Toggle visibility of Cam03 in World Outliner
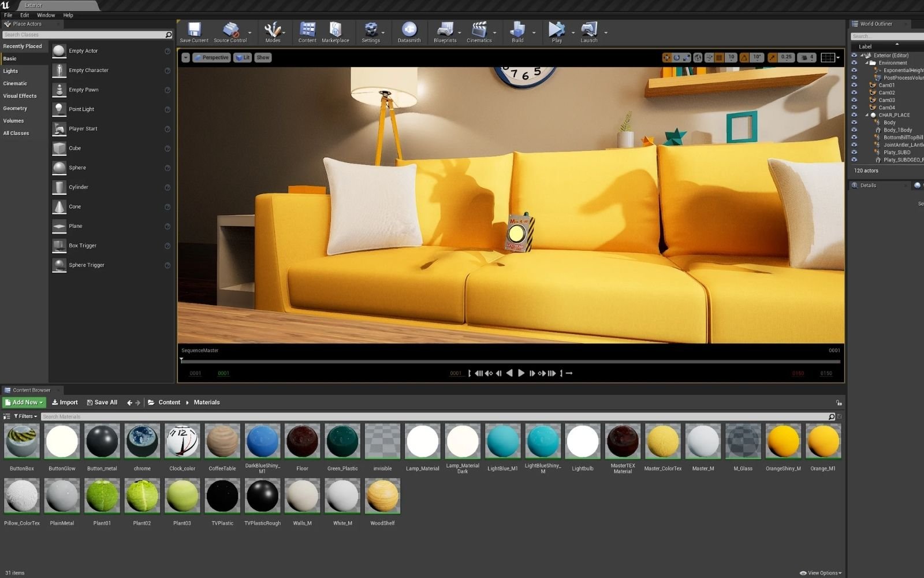Screen dimensions: 924x578 [855, 99]
